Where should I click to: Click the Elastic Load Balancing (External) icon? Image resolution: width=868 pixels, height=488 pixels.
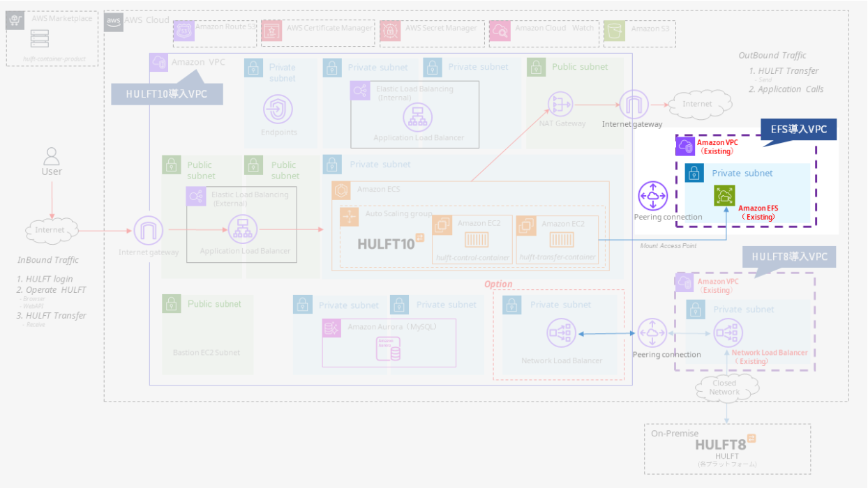click(x=196, y=197)
